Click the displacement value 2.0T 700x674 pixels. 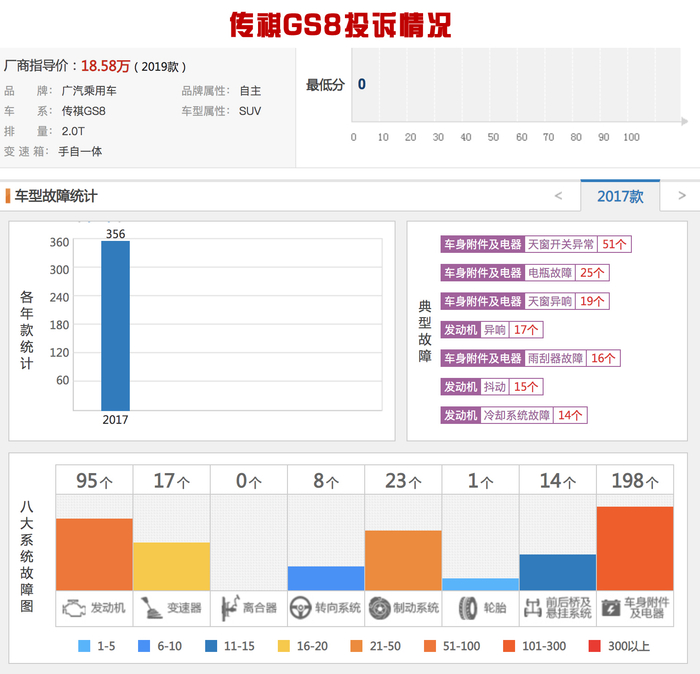tap(73, 131)
